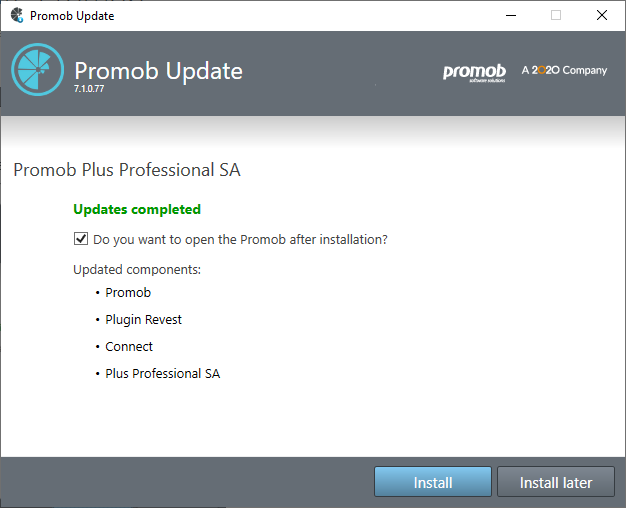Image resolution: width=626 pixels, height=508 pixels.
Task: Click the Promob Update title bar icon
Action: [x=17, y=15]
